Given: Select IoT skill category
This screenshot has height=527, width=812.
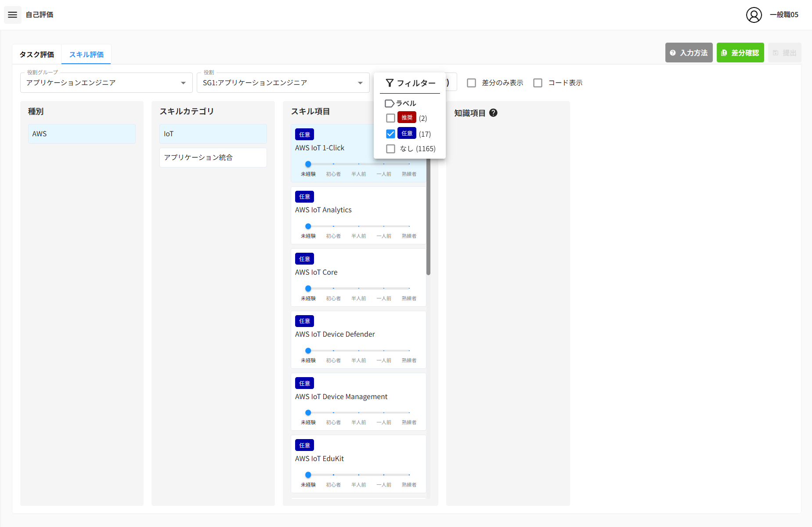Looking at the screenshot, I should pyautogui.click(x=213, y=134).
